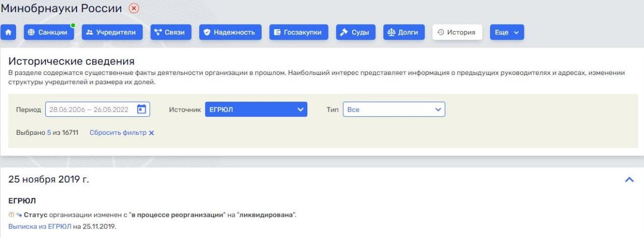Click the Минобрнауки России title
The width and height of the screenshot is (644, 238).
[61, 8]
